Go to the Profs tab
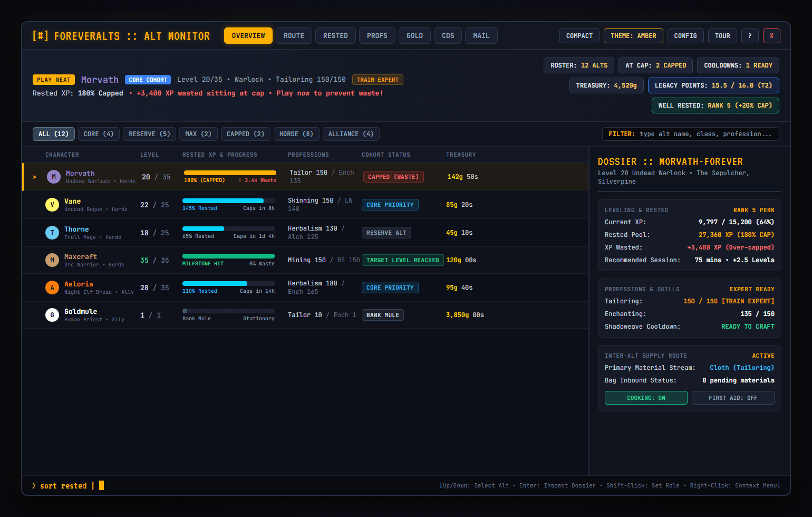Viewport: 812px width, 517px height. click(377, 36)
